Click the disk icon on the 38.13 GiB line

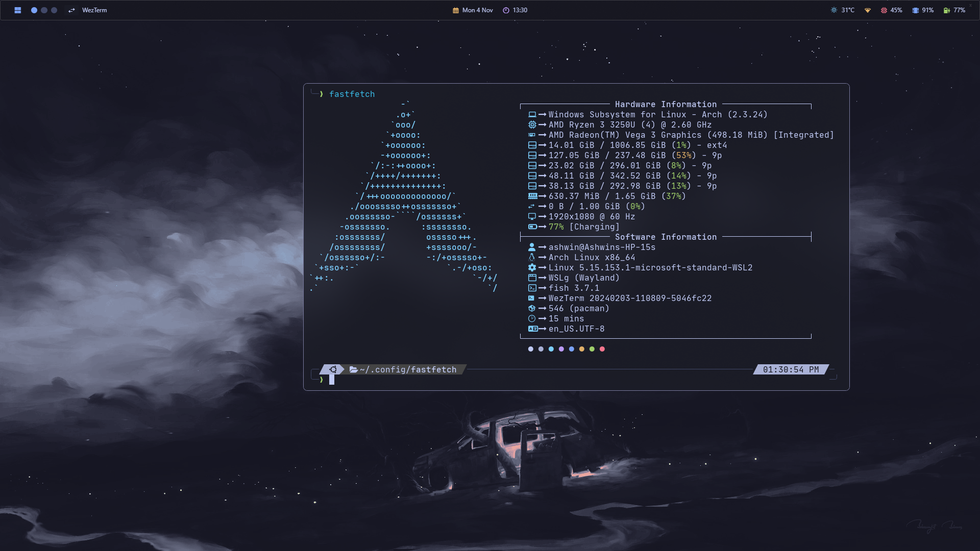coord(532,186)
